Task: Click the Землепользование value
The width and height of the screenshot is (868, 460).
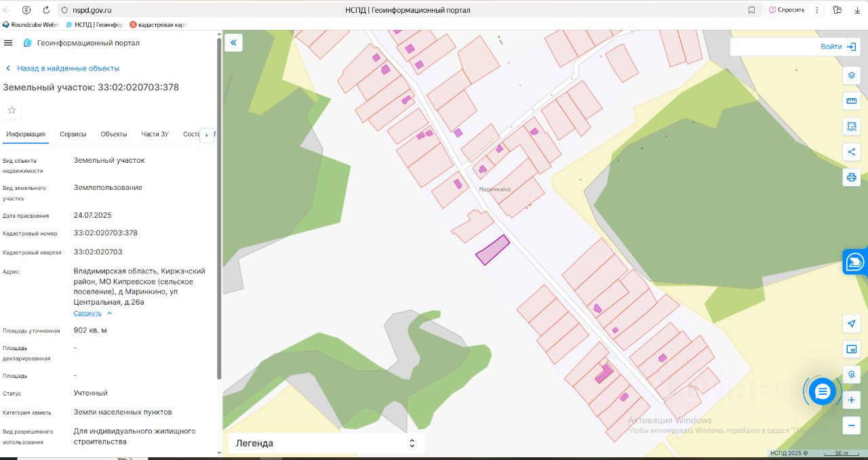Action: click(108, 187)
